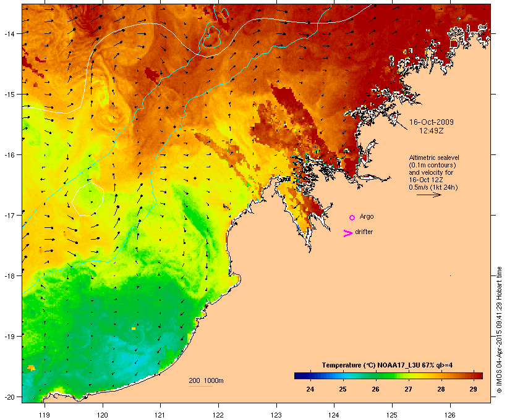Image resolution: width=507 pixels, height=420 pixels.
Task: Click the 119 longitude axis label
Action: 45,415
